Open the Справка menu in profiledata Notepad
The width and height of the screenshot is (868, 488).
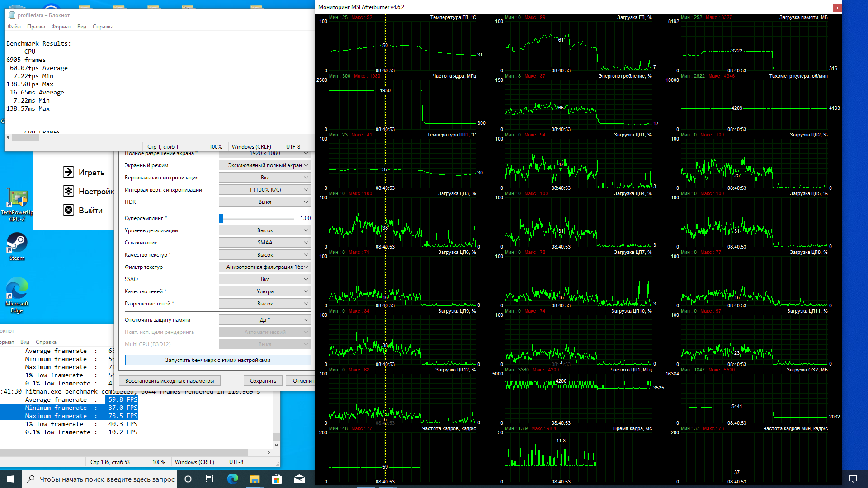tap(103, 27)
